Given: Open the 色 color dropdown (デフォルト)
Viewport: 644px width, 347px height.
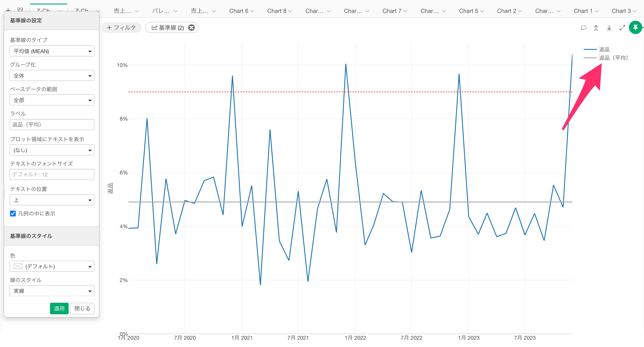Looking at the screenshot, I should [52, 266].
